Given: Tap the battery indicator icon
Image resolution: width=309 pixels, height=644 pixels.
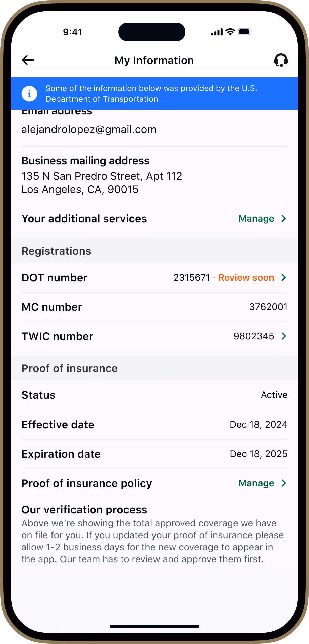Looking at the screenshot, I should coord(245,32).
